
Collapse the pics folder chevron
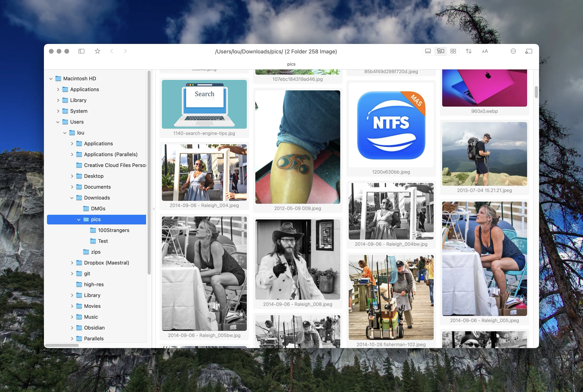(x=79, y=219)
